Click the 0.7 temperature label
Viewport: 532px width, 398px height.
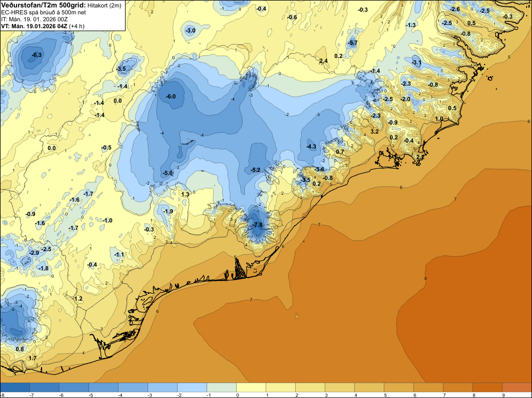coord(339,152)
